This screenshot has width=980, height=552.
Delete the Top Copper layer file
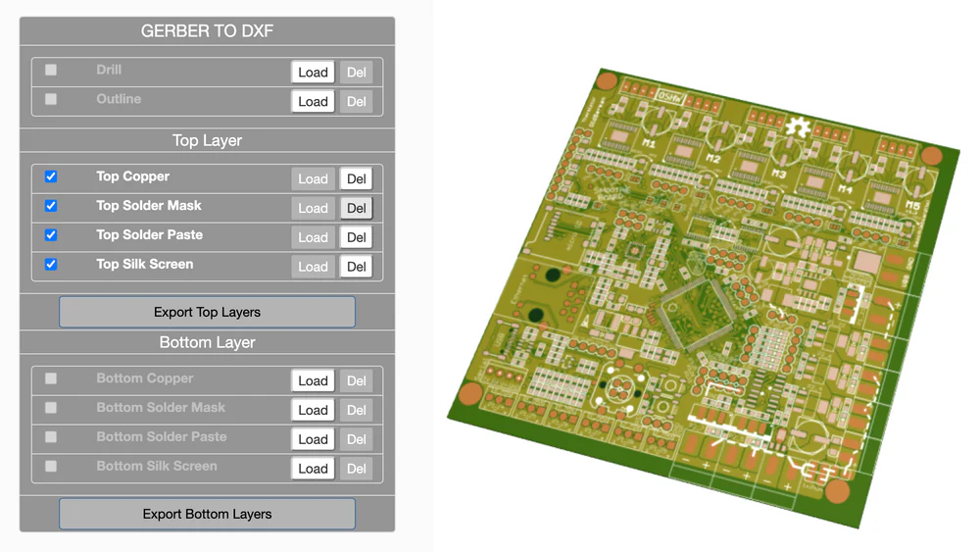point(357,178)
